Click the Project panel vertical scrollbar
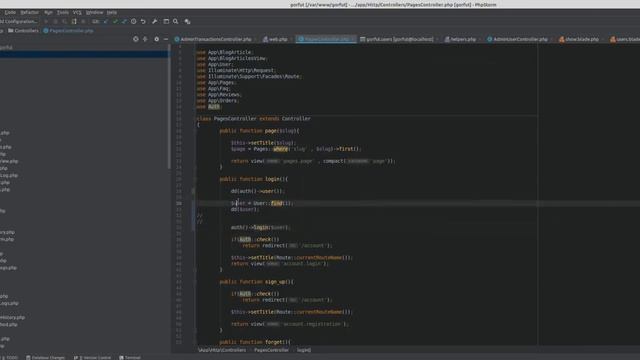The height and width of the screenshot is (360, 640). (169, 106)
